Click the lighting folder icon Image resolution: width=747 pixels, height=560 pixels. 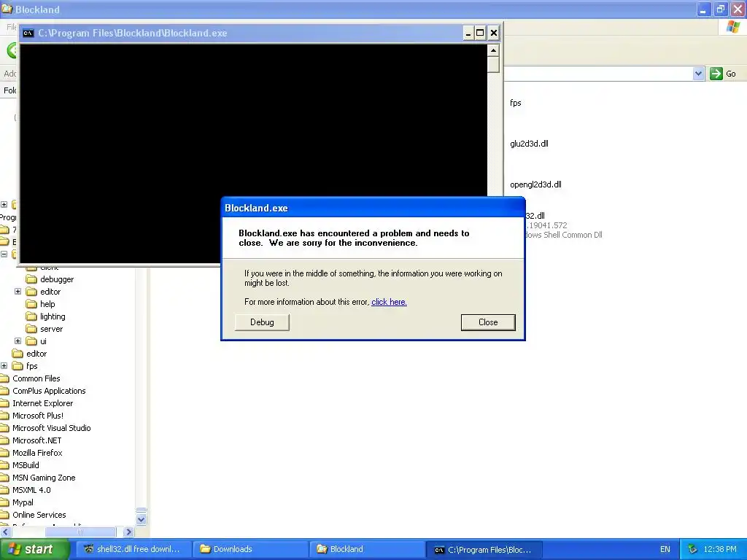[31, 316]
